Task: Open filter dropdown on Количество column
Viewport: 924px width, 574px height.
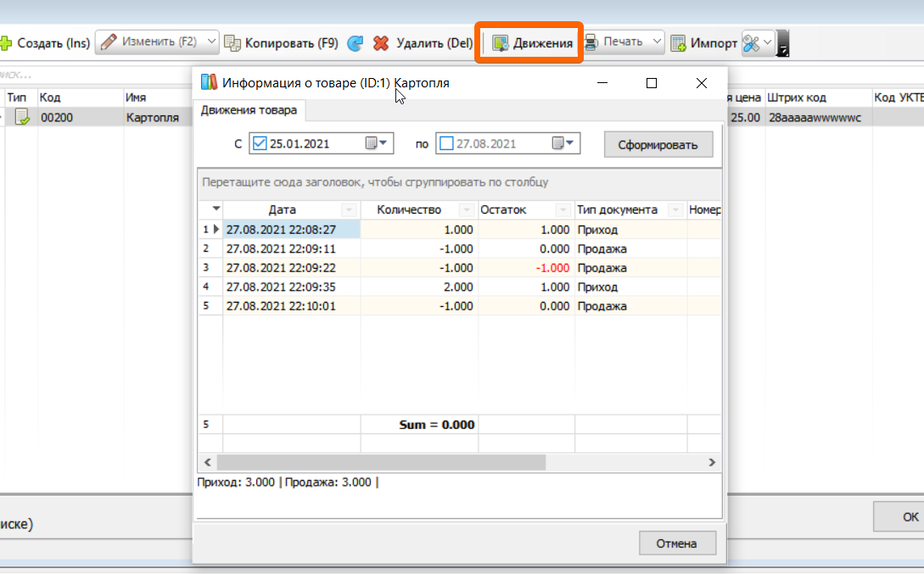Action: (466, 209)
